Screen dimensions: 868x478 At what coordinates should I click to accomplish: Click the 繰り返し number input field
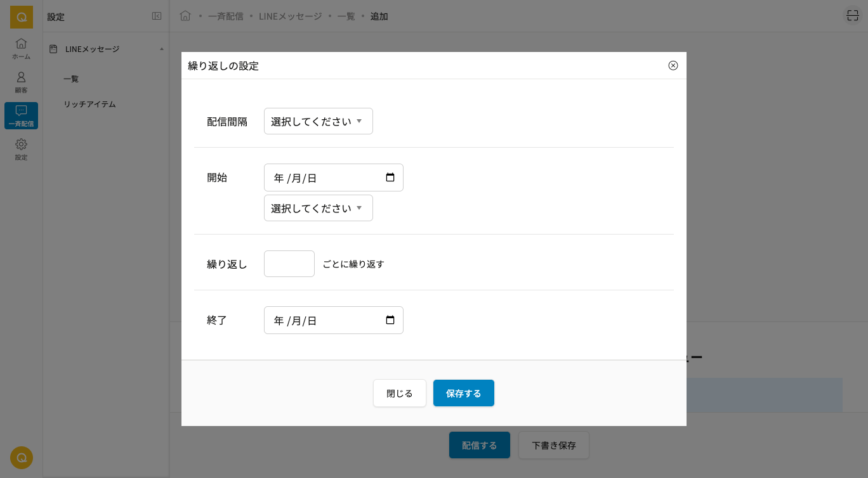(289, 264)
